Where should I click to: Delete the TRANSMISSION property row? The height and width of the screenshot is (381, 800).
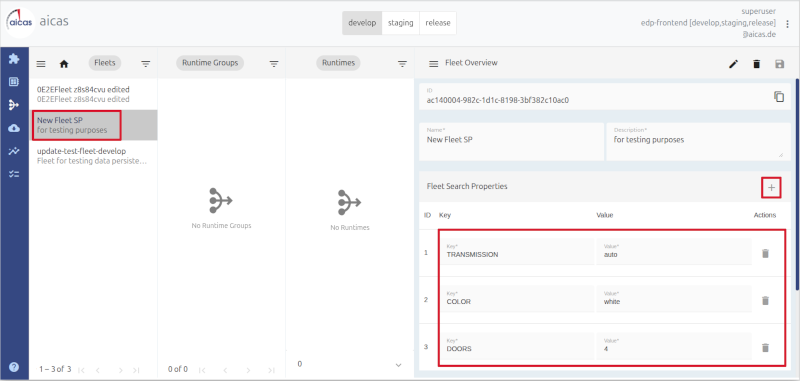pyautogui.click(x=765, y=253)
